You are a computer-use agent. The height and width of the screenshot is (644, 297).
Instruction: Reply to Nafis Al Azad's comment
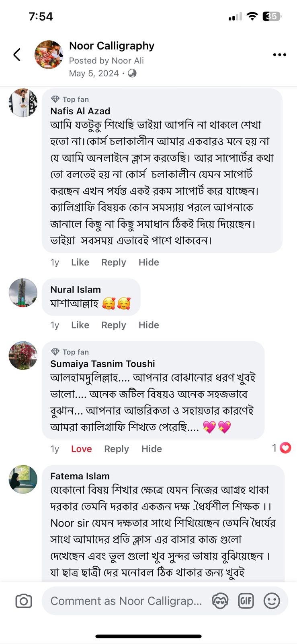click(x=113, y=262)
